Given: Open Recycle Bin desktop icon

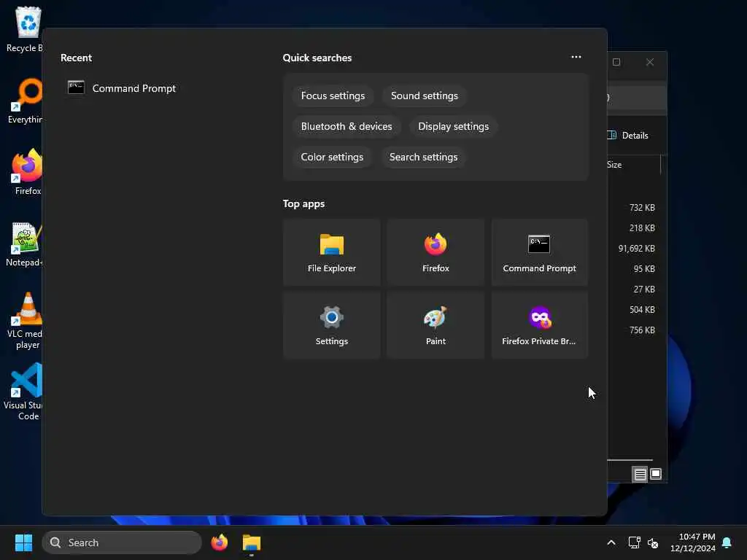Looking at the screenshot, I should tap(25, 29).
